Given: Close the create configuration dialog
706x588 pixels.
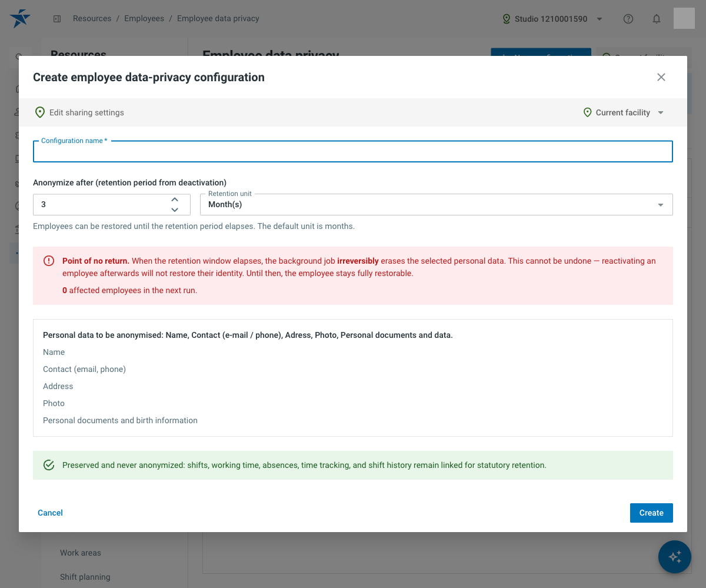Looking at the screenshot, I should 661,77.
